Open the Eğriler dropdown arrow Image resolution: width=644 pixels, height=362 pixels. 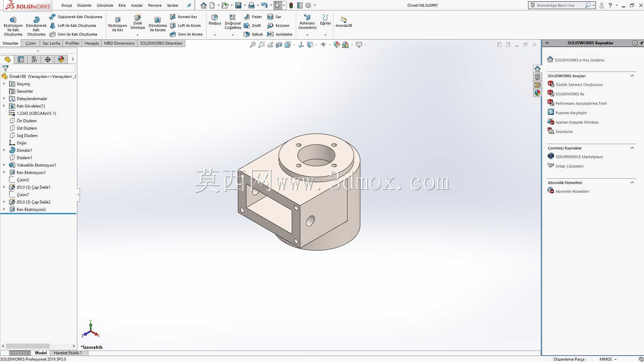pyautogui.click(x=325, y=35)
